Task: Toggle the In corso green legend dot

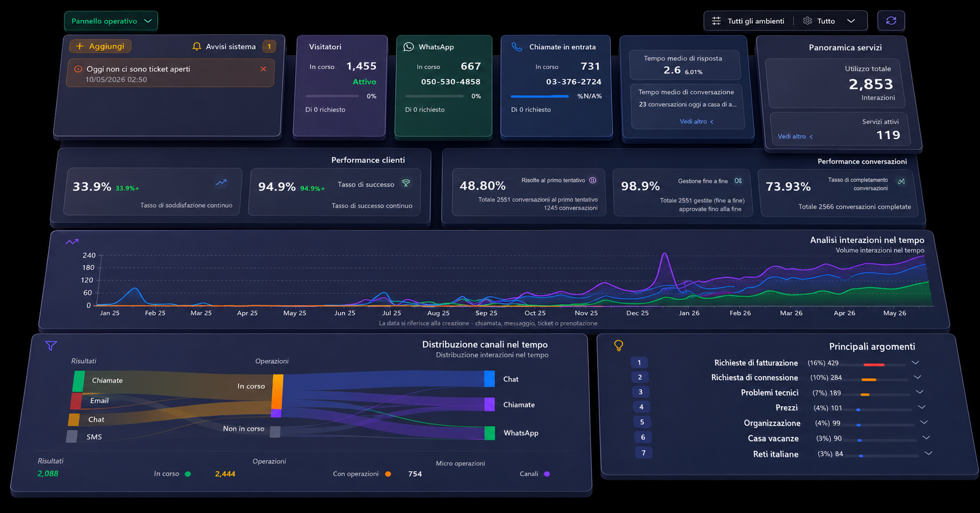Action: 188,474
